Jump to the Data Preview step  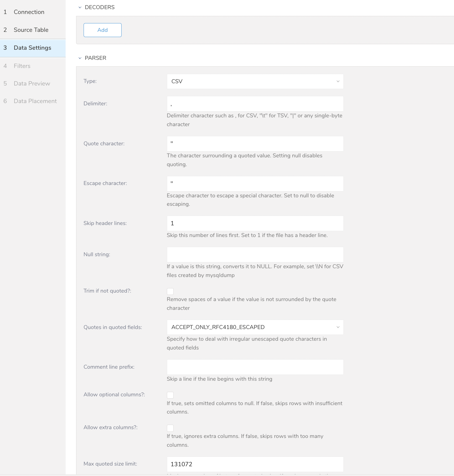pyautogui.click(x=32, y=84)
